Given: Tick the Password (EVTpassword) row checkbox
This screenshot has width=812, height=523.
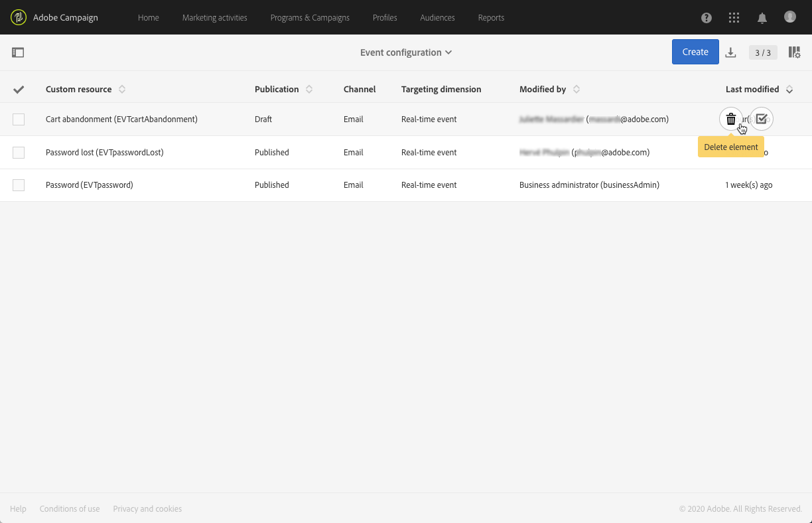Looking at the screenshot, I should pyautogui.click(x=19, y=185).
